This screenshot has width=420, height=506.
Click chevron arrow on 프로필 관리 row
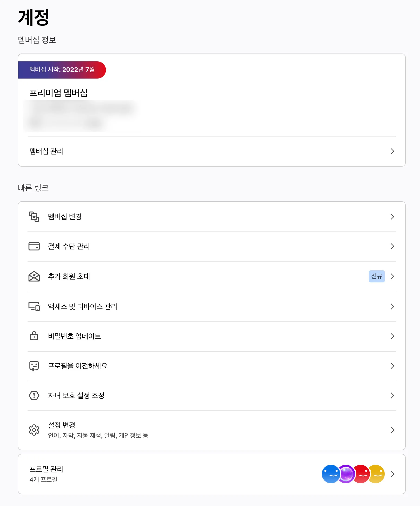tap(392, 474)
